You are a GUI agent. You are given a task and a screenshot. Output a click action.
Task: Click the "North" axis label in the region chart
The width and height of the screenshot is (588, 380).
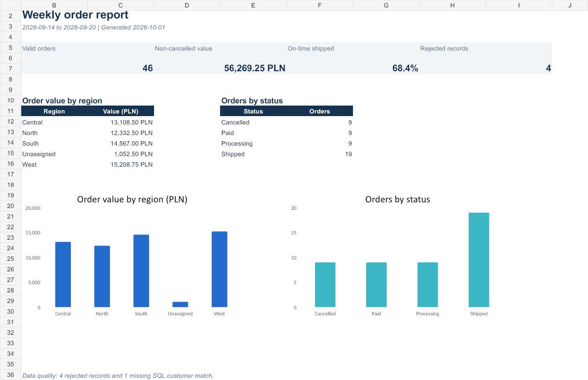[102, 314]
